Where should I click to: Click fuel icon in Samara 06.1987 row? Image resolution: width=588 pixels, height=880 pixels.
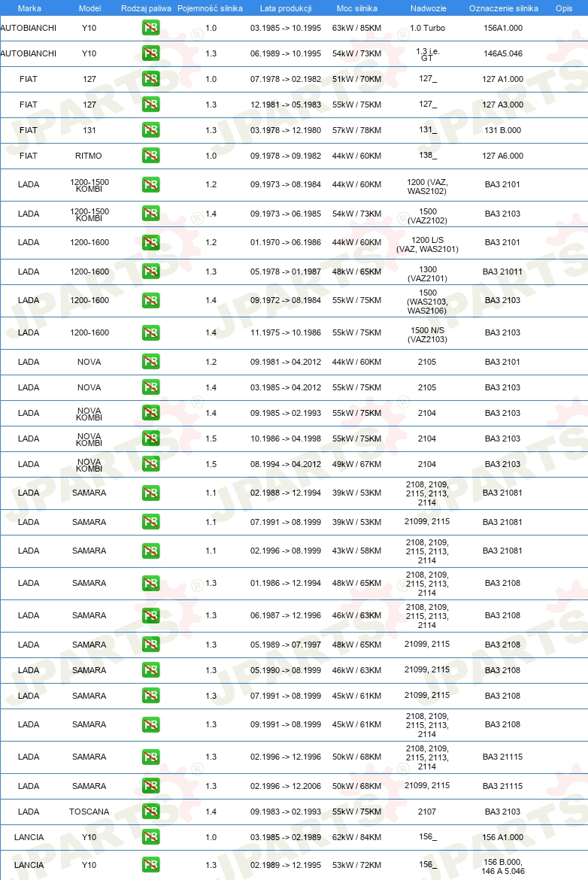coord(151,616)
